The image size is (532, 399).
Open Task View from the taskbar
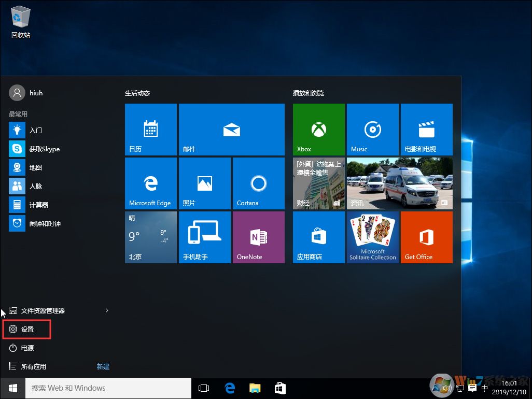pyautogui.click(x=203, y=388)
